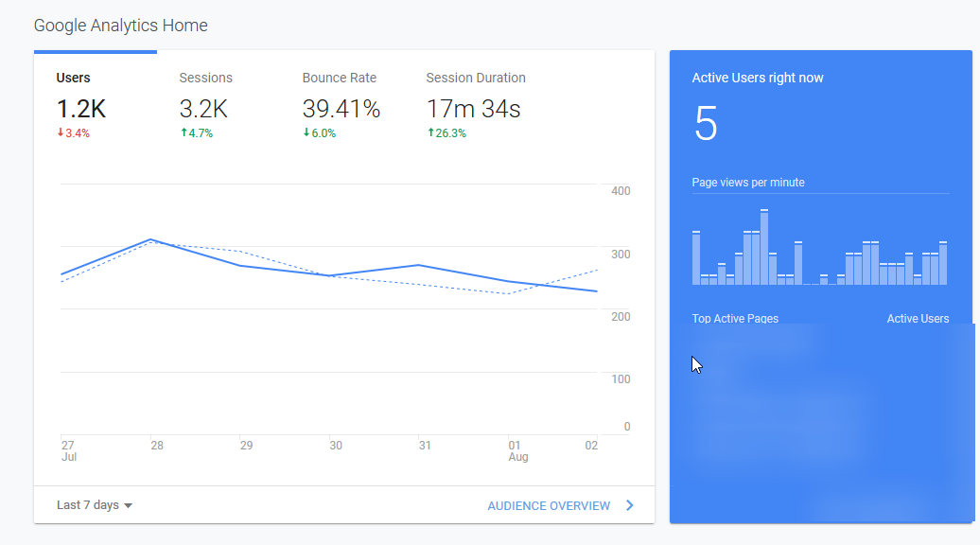Click the 01 Aug date axis label

coord(518,451)
